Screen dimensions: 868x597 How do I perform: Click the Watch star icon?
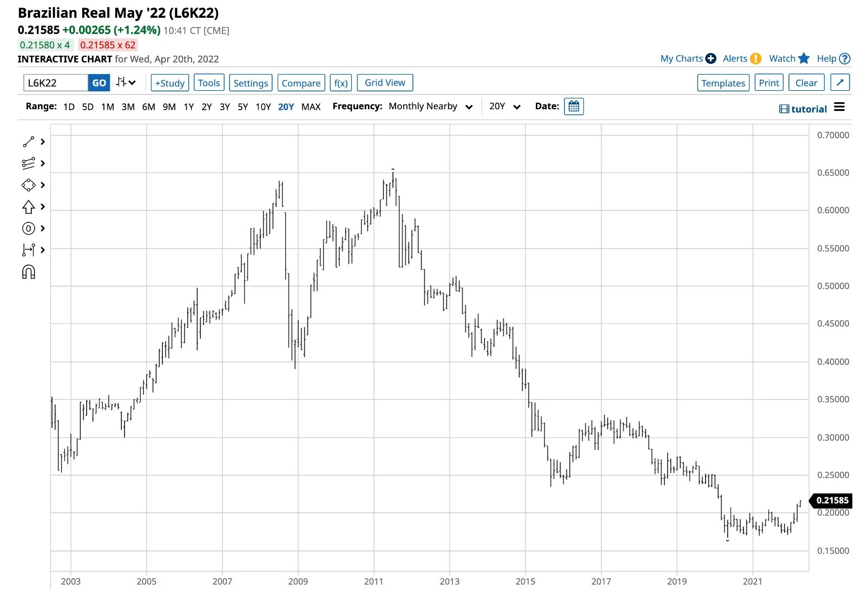[804, 58]
